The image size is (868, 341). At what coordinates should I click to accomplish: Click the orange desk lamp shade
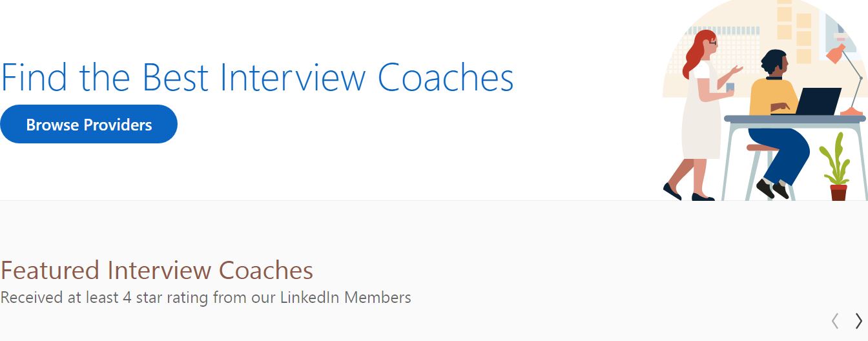tap(836, 54)
